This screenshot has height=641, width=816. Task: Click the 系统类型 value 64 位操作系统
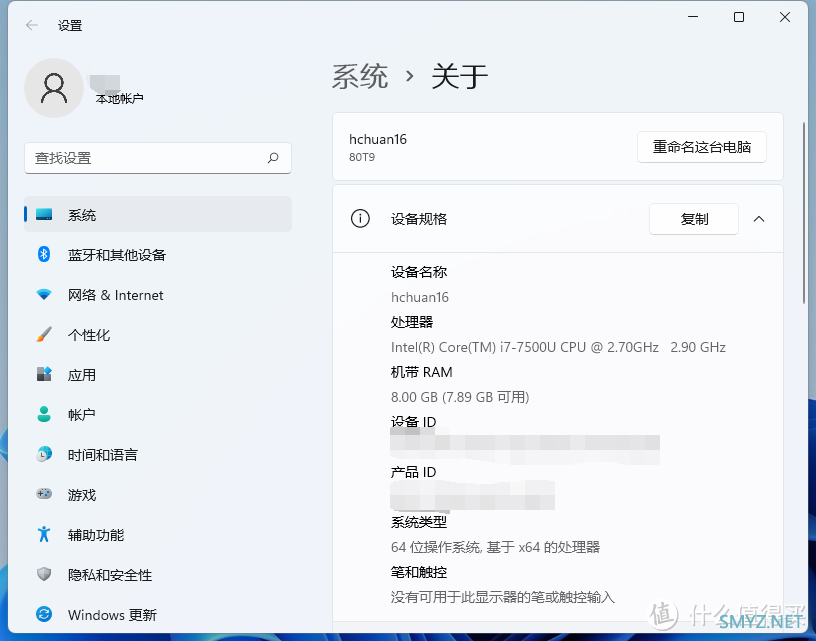(495, 547)
